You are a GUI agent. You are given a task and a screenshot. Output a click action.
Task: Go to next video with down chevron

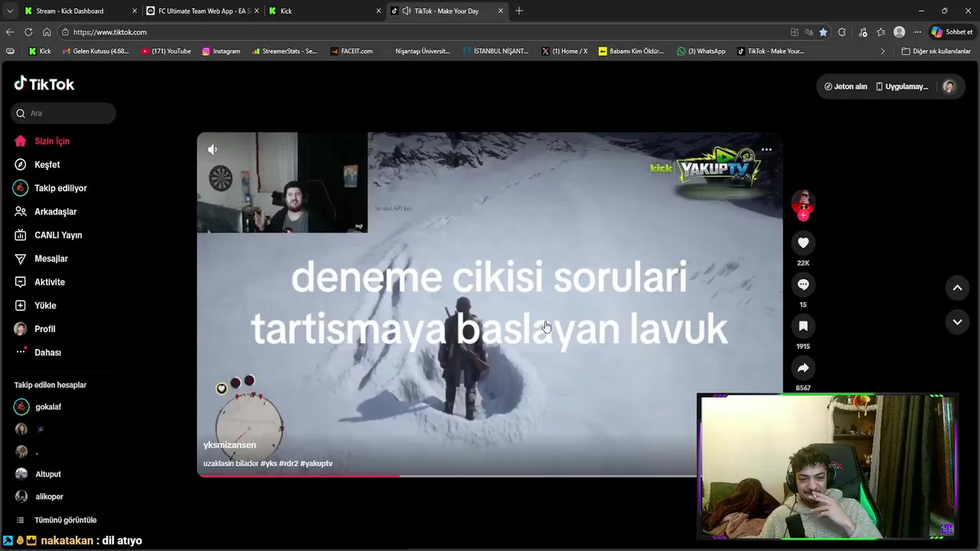(x=957, y=322)
